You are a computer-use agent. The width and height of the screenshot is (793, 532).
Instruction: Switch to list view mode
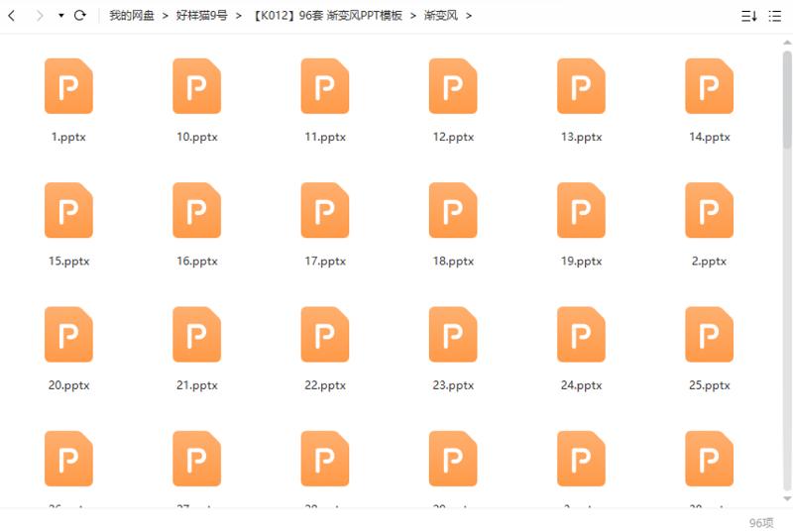[774, 16]
